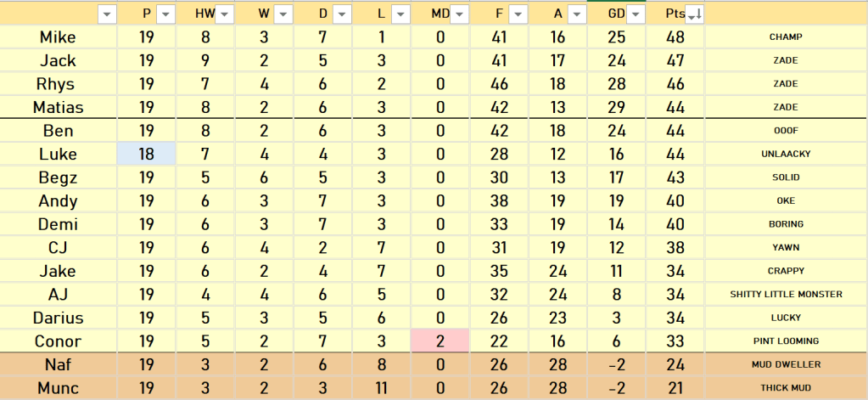Select the cell containing the name Mike
The width and height of the screenshot is (868, 400).
point(58,37)
